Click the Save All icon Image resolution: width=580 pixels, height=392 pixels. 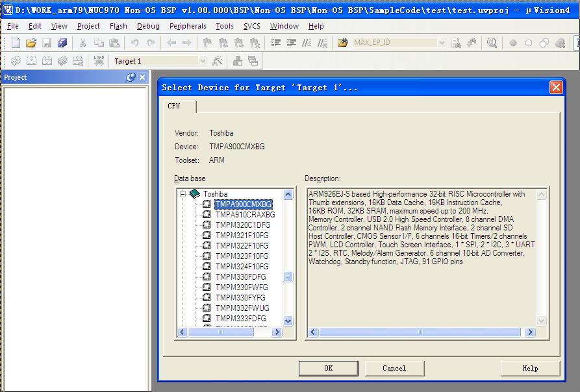coord(62,43)
